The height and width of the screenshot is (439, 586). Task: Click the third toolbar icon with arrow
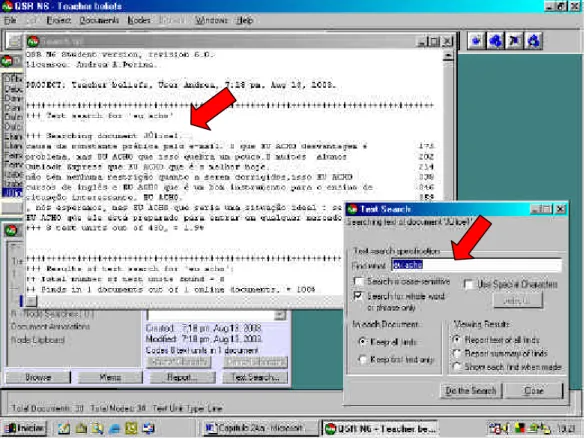pos(515,41)
